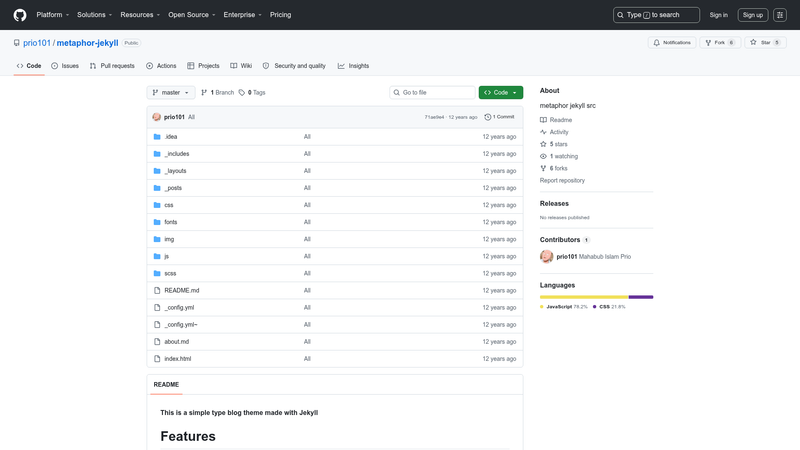Open the metaphor-jekyll repository link
This screenshot has height=450, width=800.
[x=87, y=43]
